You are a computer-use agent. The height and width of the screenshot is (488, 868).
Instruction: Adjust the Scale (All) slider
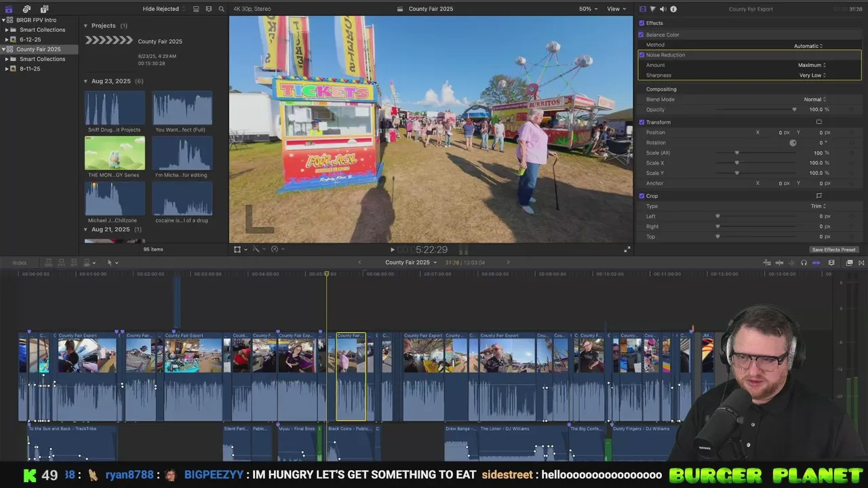(x=737, y=152)
